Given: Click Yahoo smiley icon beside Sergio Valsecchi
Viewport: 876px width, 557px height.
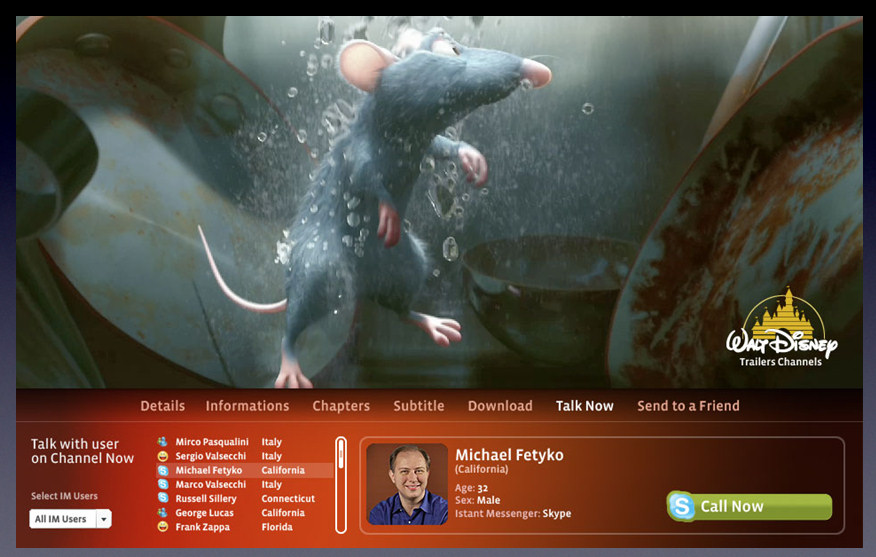Looking at the screenshot, I should [163, 456].
